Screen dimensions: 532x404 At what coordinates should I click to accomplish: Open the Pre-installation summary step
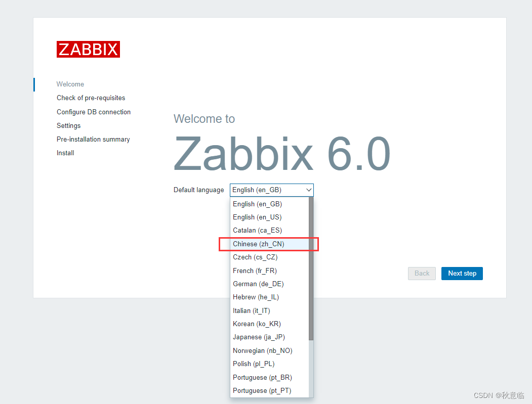click(93, 139)
